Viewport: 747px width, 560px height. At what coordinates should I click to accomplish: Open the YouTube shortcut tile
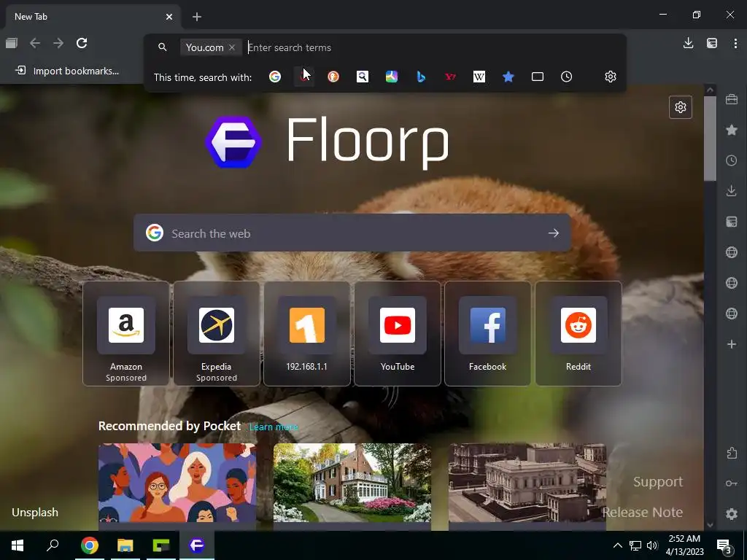[x=398, y=332]
